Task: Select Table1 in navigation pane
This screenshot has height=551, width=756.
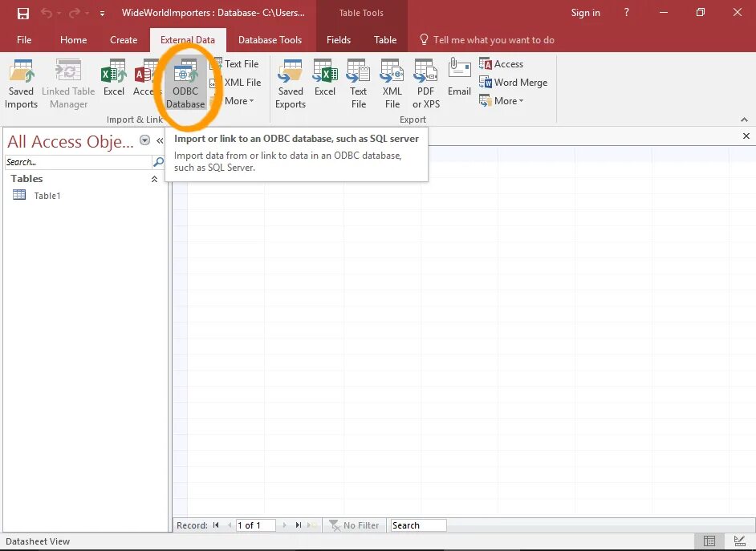Action: click(47, 196)
